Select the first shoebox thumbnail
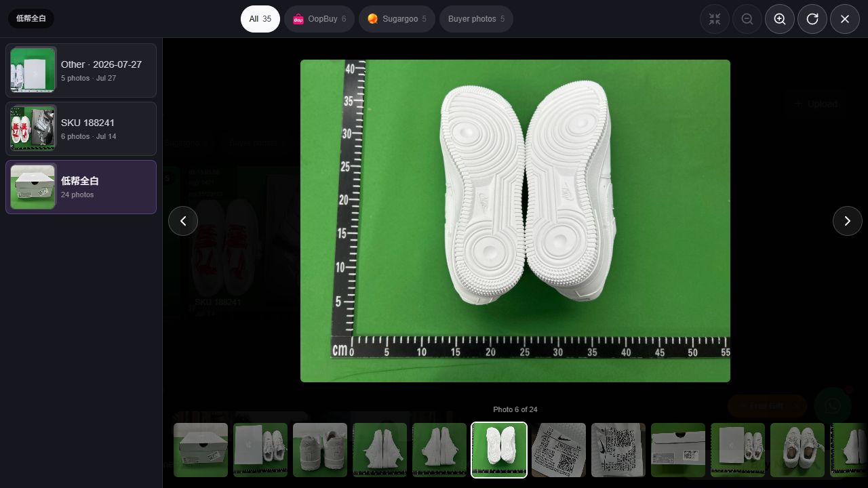The height and width of the screenshot is (488, 868). tap(201, 450)
